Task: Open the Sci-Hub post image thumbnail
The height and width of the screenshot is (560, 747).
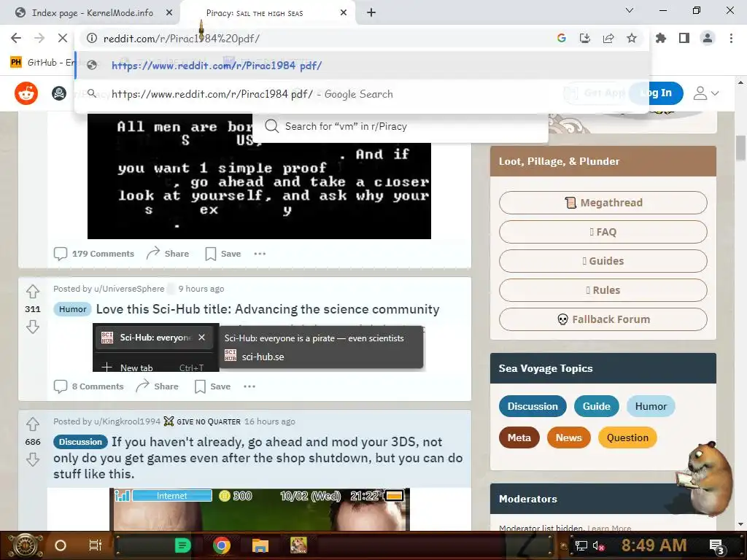Action: [258, 348]
